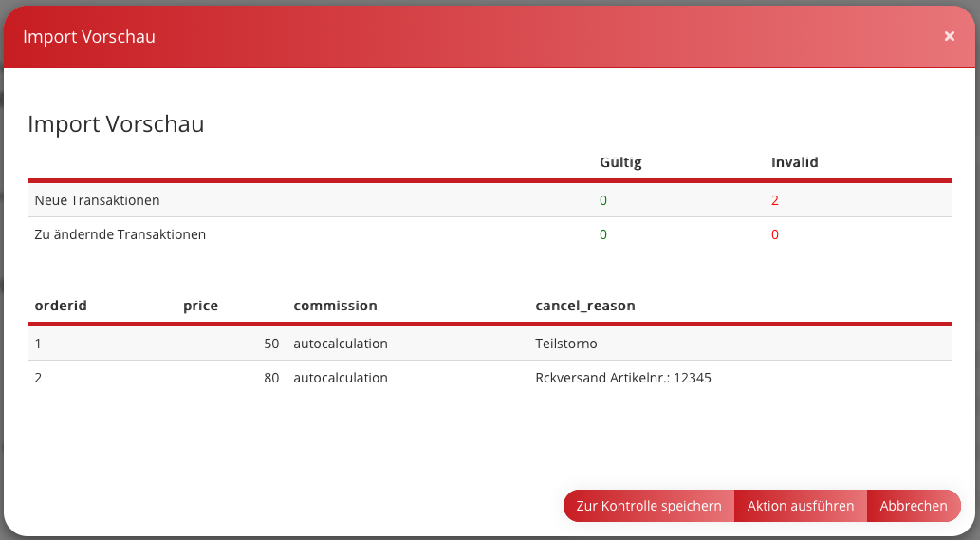The image size is (980, 540).
Task: Click the green valid count for Neue Transaktionen
Action: click(x=603, y=200)
